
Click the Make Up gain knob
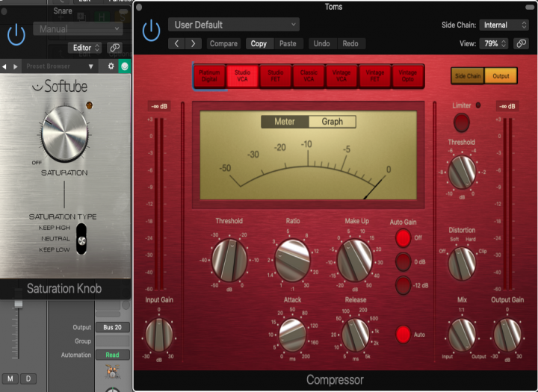[355, 261]
